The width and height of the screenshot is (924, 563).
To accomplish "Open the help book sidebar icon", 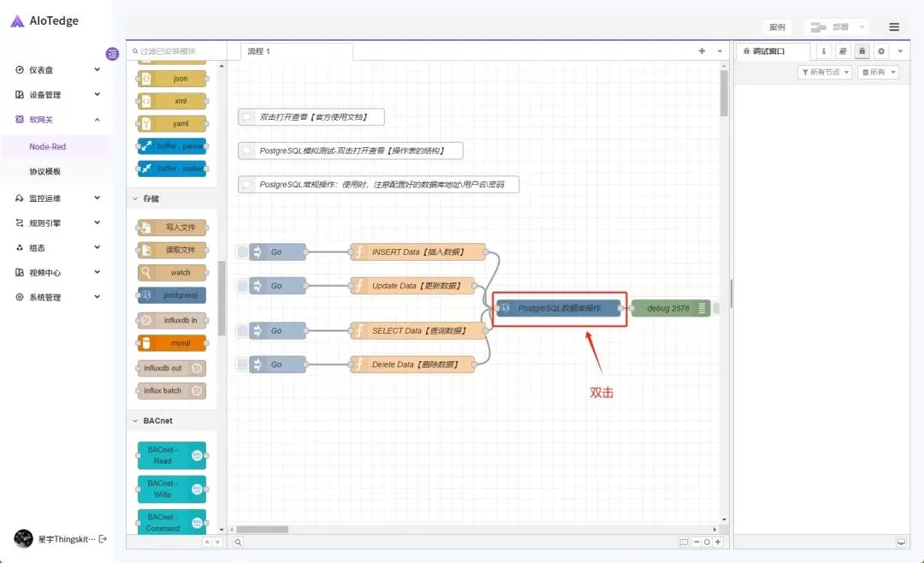I will 843,51.
